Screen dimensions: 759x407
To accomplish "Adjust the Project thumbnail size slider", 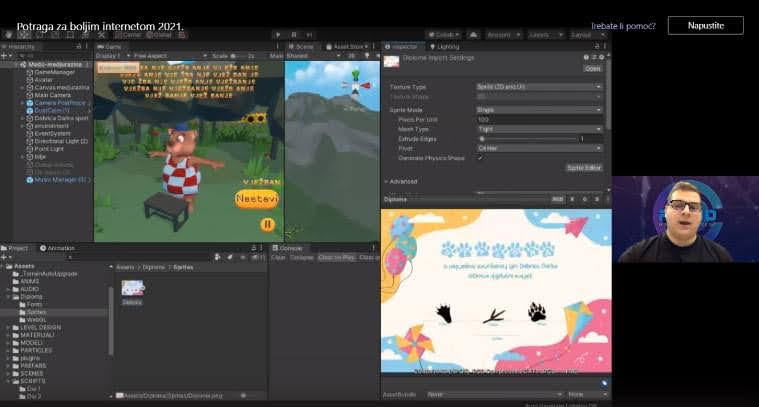I will click(x=243, y=395).
